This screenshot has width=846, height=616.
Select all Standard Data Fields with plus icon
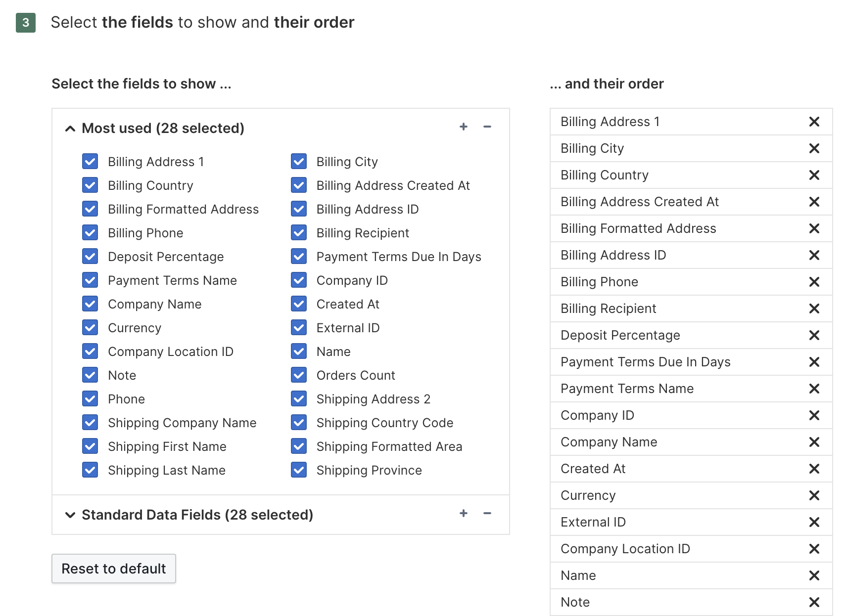click(x=464, y=514)
